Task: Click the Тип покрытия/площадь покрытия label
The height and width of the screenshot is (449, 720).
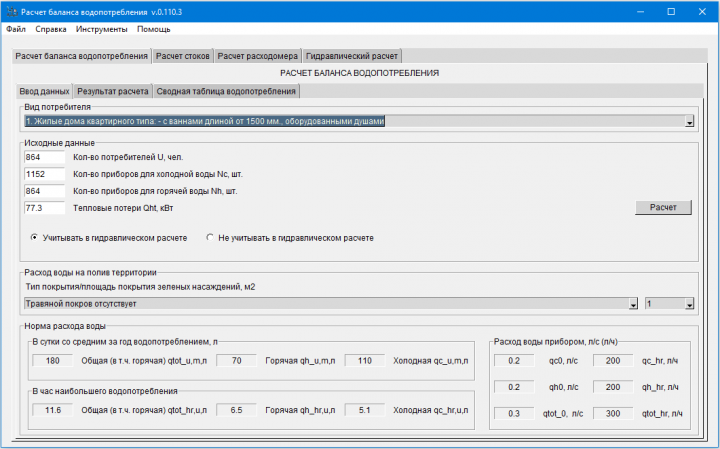Action: 140,287
